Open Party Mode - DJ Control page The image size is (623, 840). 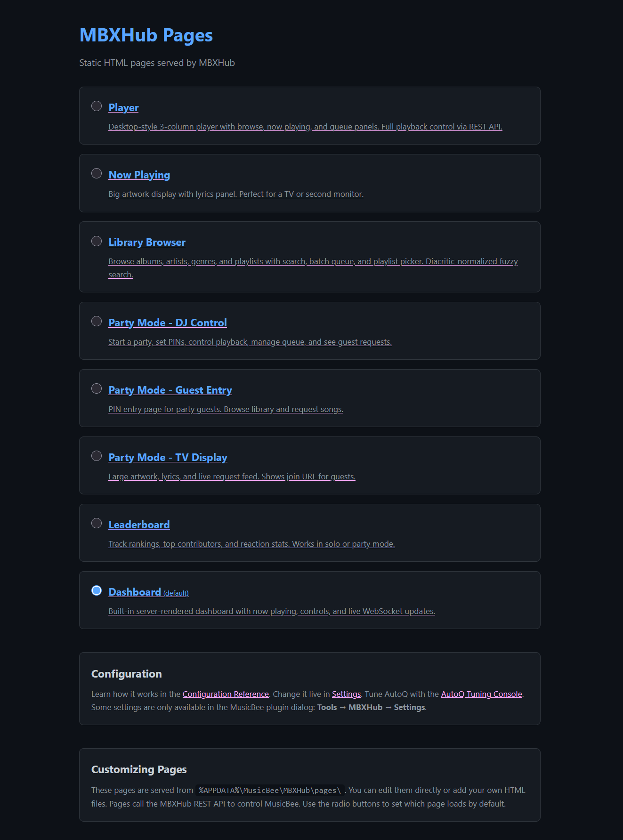click(167, 323)
